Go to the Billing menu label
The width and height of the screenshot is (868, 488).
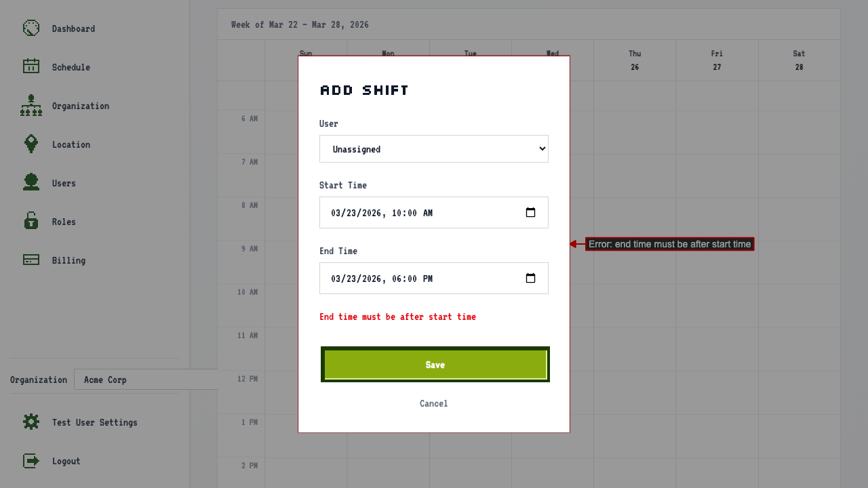click(69, 260)
